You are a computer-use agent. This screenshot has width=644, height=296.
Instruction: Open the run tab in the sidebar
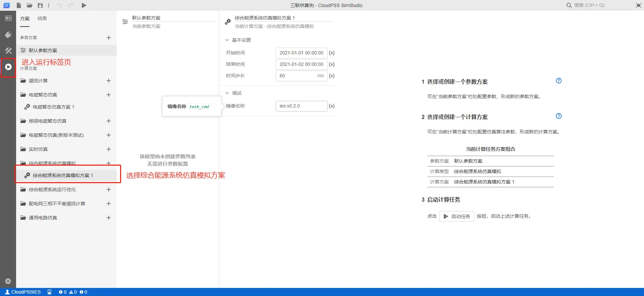coord(8,67)
